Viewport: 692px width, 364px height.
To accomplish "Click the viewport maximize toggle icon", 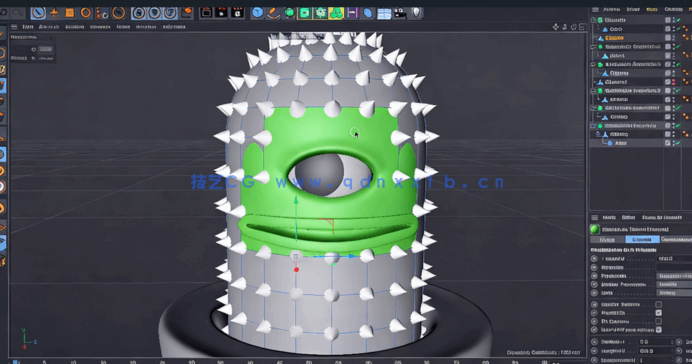I will [583, 27].
